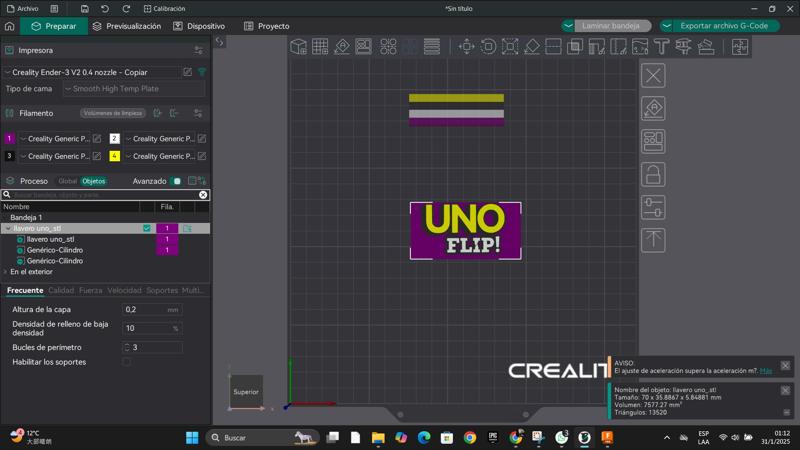Follow the Más link in the AVISO notice

click(x=765, y=371)
